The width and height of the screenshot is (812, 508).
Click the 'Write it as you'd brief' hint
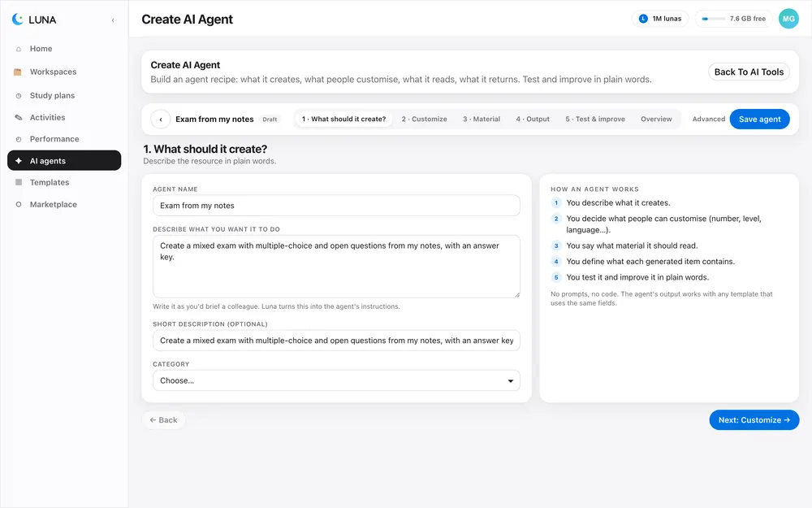coord(276,306)
